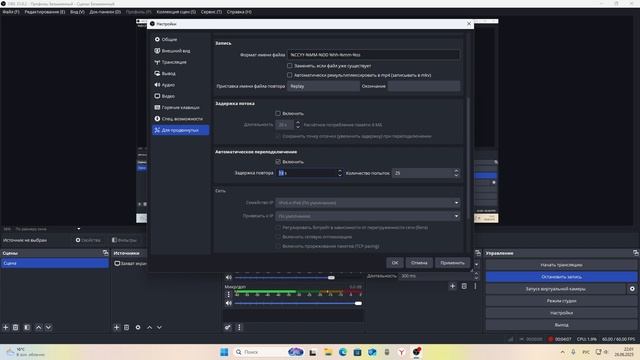Open source properties gear icon
This screenshot has height=360, width=640.
138,327
